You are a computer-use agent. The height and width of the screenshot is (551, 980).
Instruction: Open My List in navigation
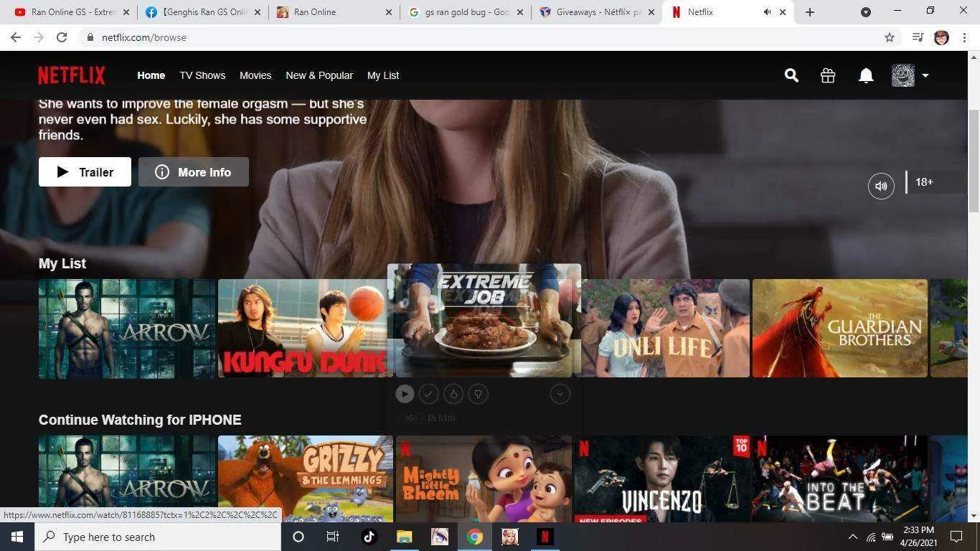click(x=383, y=75)
